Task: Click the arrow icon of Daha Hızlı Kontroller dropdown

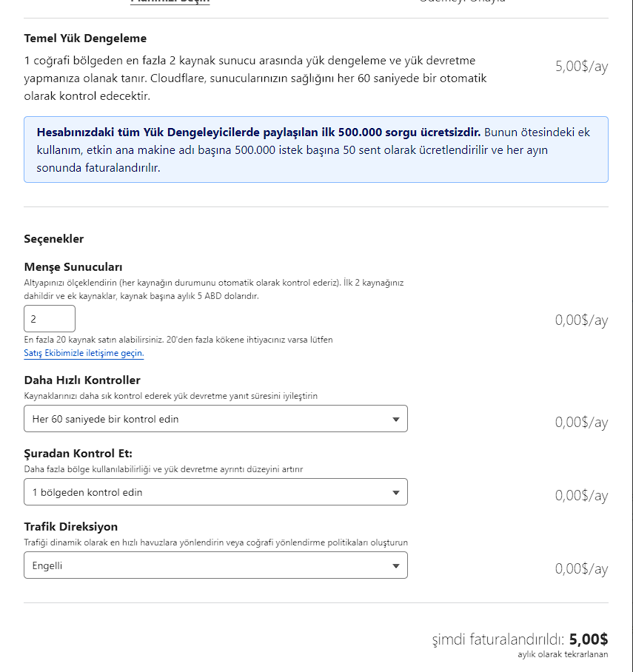Action: [x=396, y=419]
